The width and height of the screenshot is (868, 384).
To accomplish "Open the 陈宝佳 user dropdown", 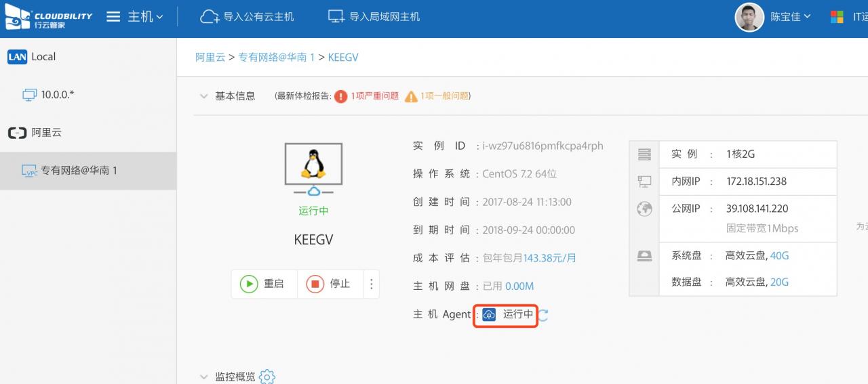I will (x=791, y=17).
